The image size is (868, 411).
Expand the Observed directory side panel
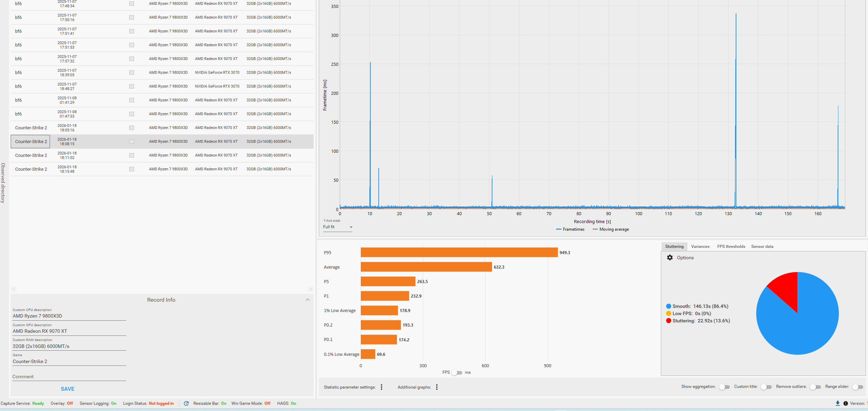[x=3, y=183]
